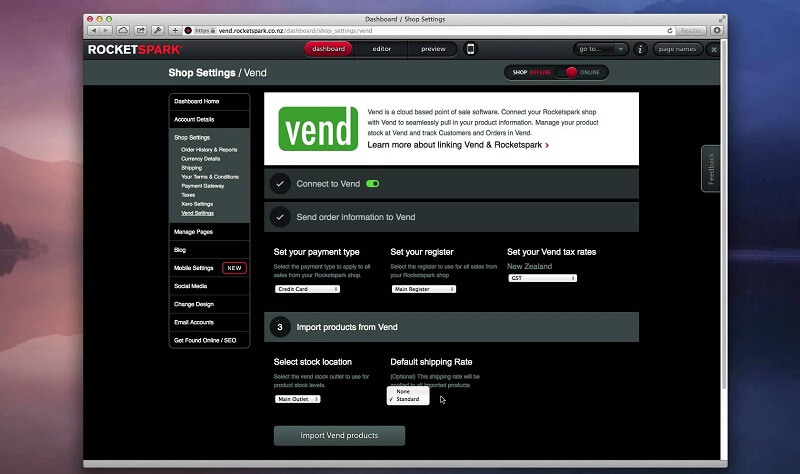Open 'Learn more about linking Vend & Rocketspark' link
The image size is (800, 474).
tap(458, 145)
